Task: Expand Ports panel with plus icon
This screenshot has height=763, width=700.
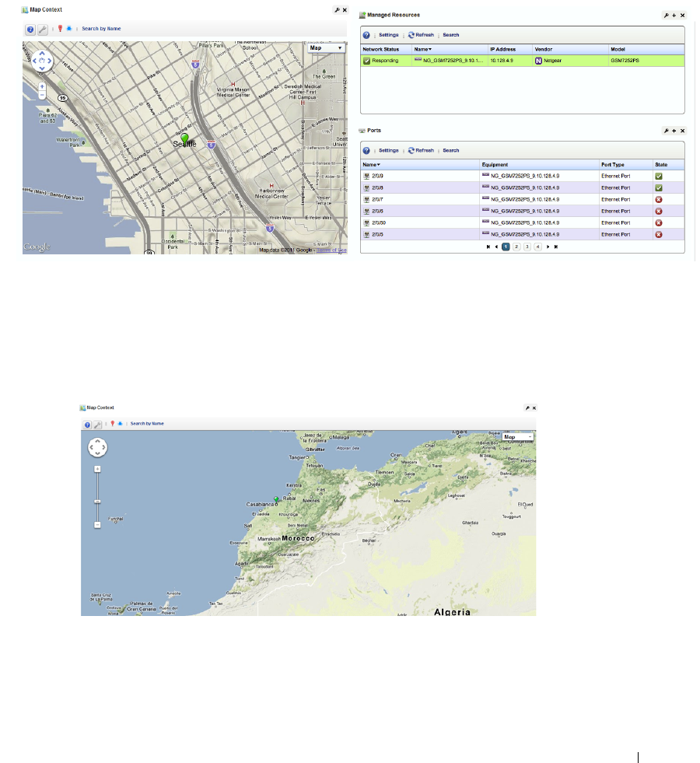Action: coord(674,131)
